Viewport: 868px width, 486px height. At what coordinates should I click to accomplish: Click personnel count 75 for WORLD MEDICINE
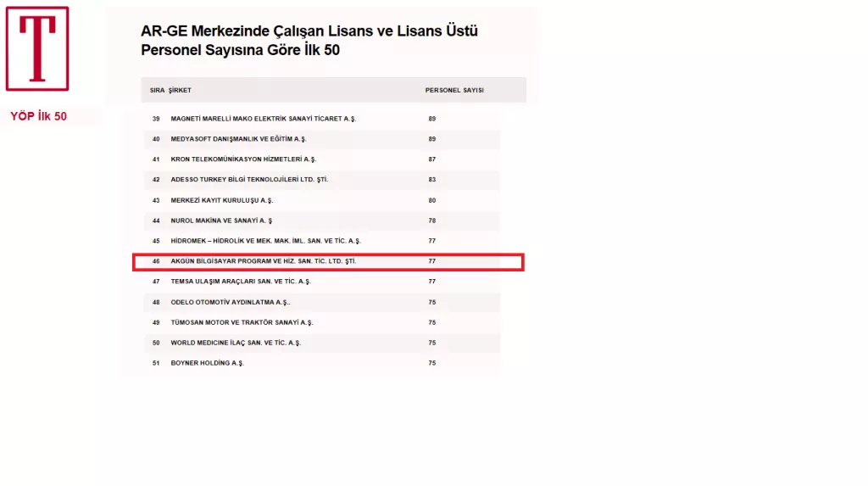431,343
